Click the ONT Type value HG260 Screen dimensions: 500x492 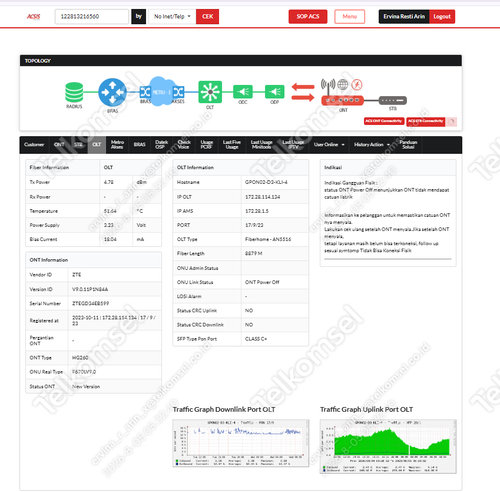pyautogui.click(x=80, y=358)
